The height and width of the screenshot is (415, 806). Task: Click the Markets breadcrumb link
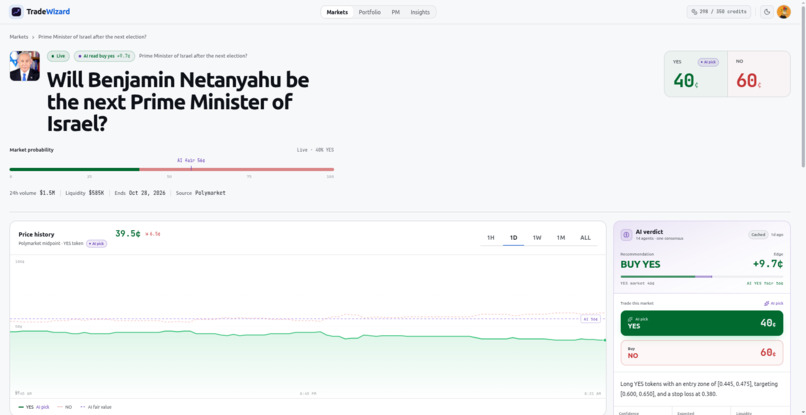pos(19,37)
